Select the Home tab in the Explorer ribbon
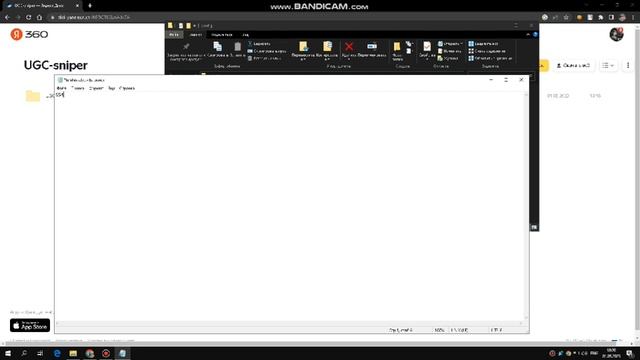The width and height of the screenshot is (640, 360). (196, 35)
